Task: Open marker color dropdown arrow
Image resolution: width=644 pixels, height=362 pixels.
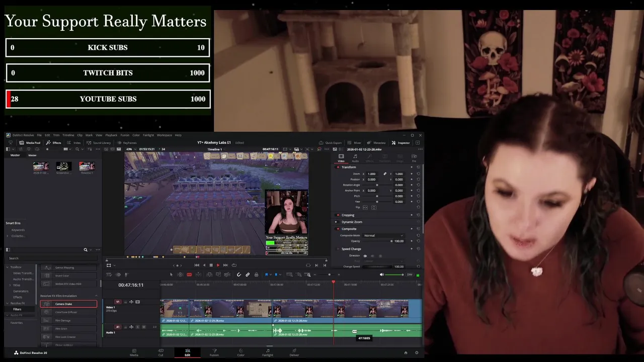Action: pos(280,275)
